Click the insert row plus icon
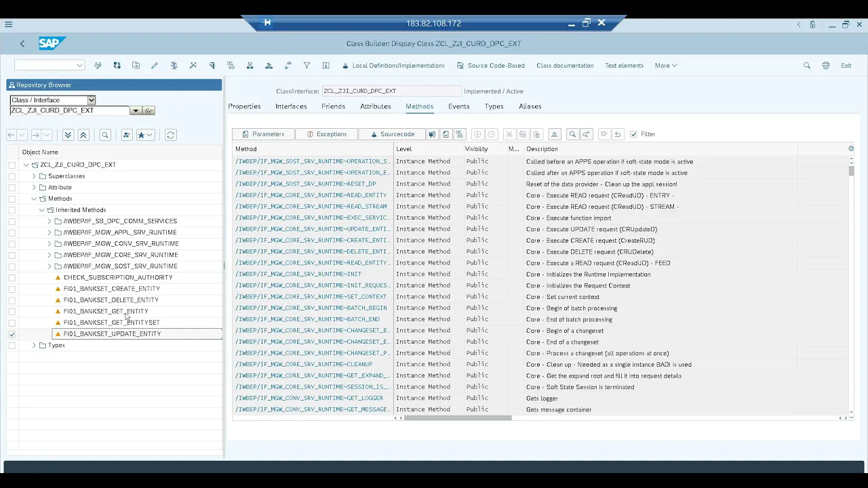The width and height of the screenshot is (868, 488). click(x=477, y=134)
